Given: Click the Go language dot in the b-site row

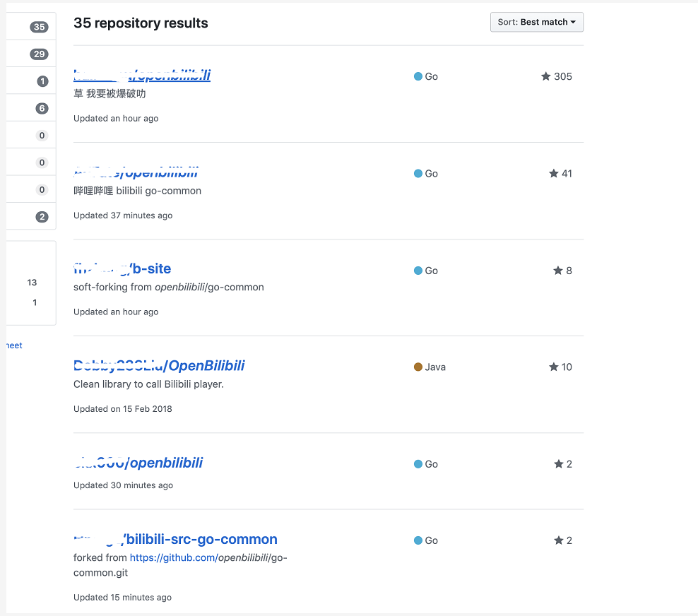Looking at the screenshot, I should (418, 271).
